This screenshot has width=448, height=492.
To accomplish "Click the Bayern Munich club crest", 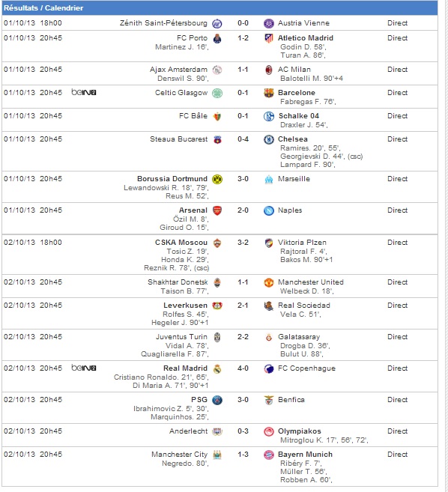I will click(x=269, y=455).
